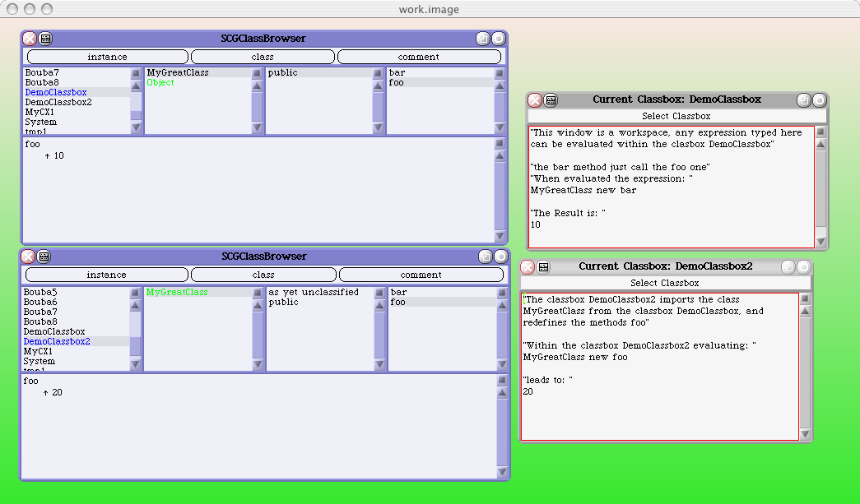Expand the bottom SCGClassBrowser to full size
Screen dimensions: 860x504
click(x=486, y=257)
